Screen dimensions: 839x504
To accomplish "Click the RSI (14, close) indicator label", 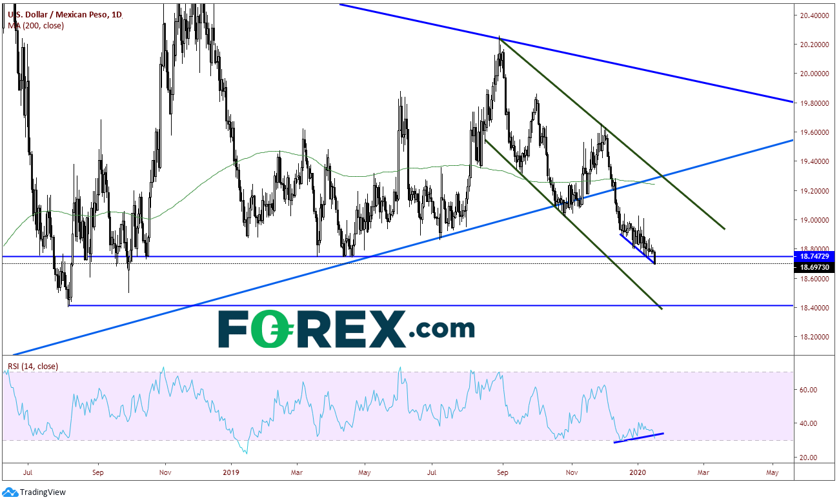I will 32,367.
